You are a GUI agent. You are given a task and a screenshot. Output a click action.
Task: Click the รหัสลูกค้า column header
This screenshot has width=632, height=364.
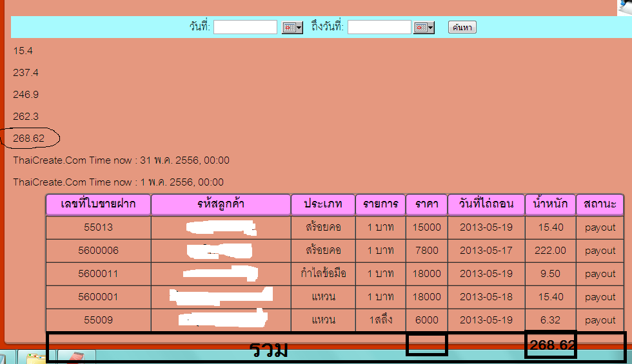pyautogui.click(x=221, y=204)
